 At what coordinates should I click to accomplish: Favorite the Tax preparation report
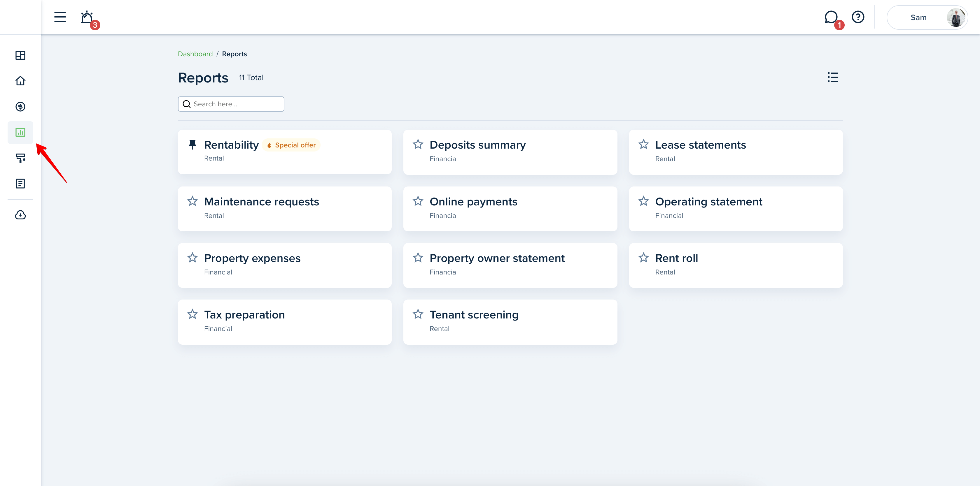click(192, 314)
